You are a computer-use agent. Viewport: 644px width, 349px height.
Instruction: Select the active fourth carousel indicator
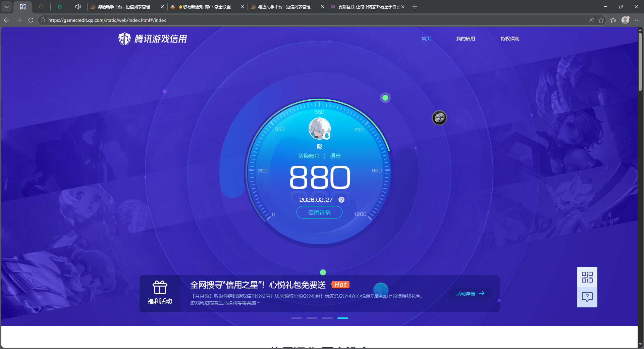tap(343, 318)
